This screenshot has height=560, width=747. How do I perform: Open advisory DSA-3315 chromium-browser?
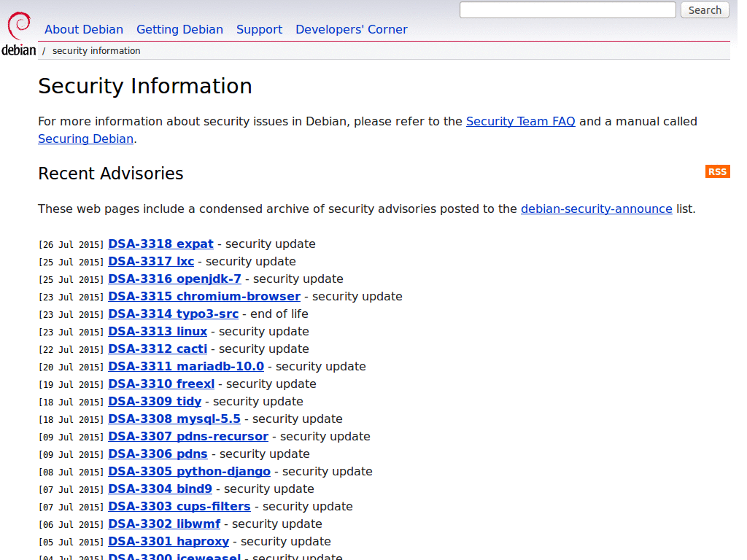[x=204, y=296]
